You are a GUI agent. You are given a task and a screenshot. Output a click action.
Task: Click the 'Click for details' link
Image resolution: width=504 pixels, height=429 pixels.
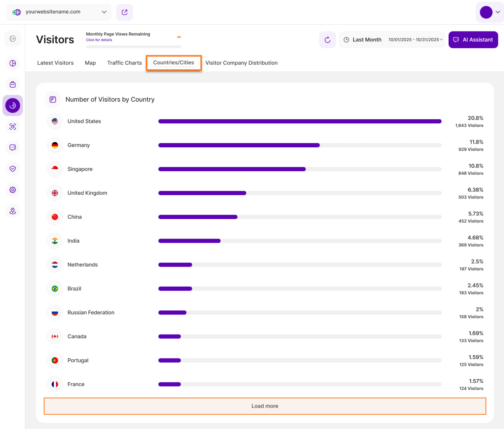pos(99,40)
